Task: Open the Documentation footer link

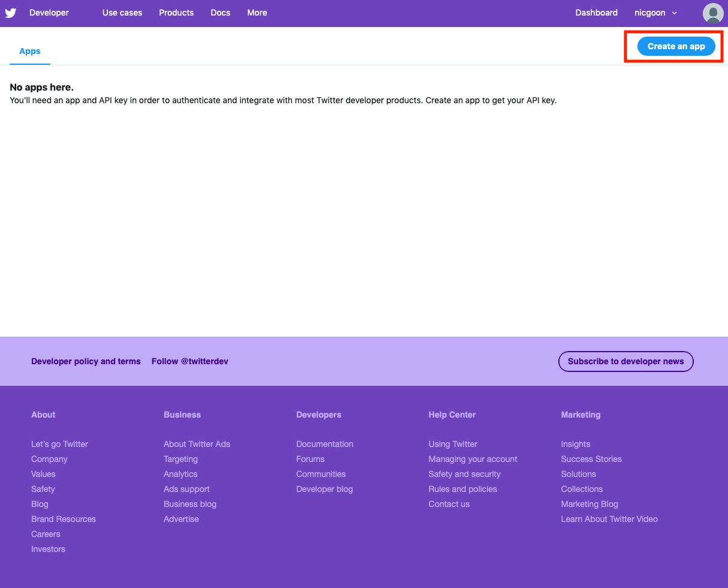Action: [324, 444]
